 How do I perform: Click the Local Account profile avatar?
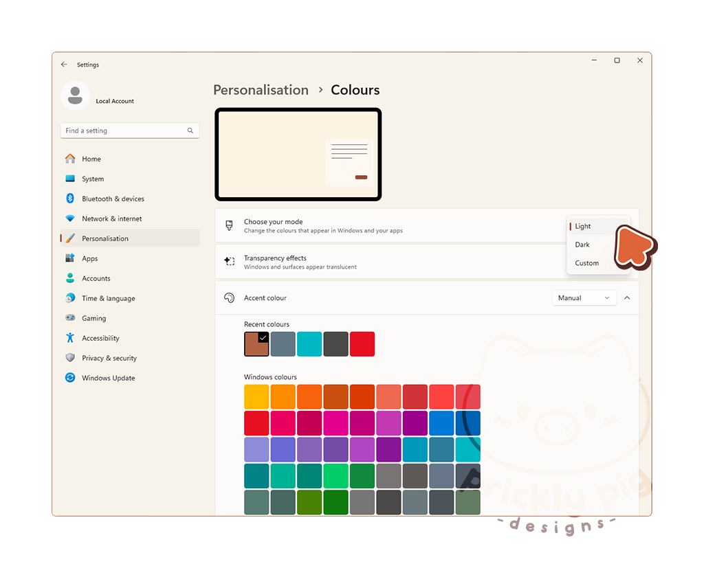(75, 95)
